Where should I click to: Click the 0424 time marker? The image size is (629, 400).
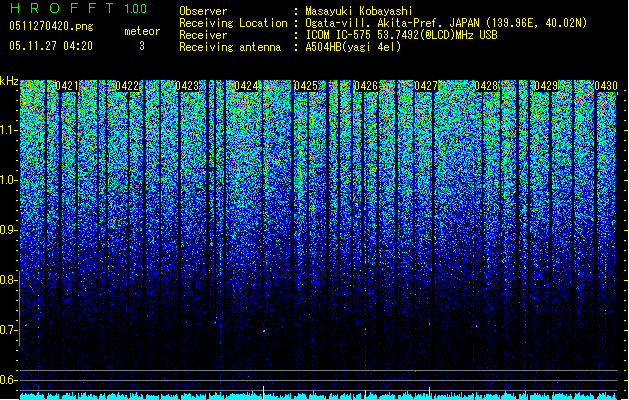click(x=246, y=86)
